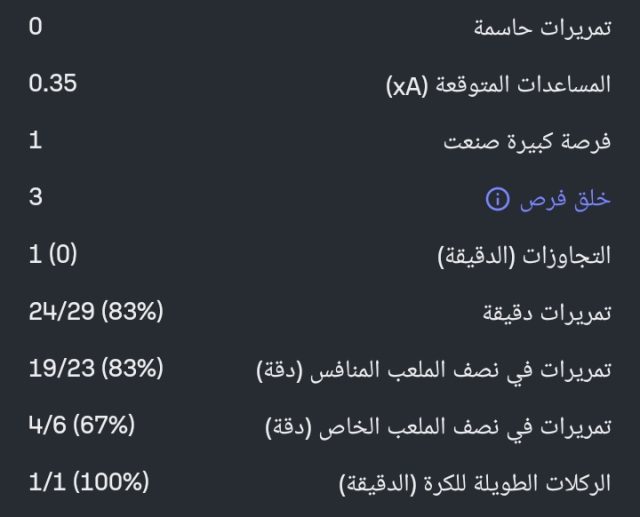Click the info icon beside خلق فرص
Screen dimensions: 640x517
[x=497, y=200]
